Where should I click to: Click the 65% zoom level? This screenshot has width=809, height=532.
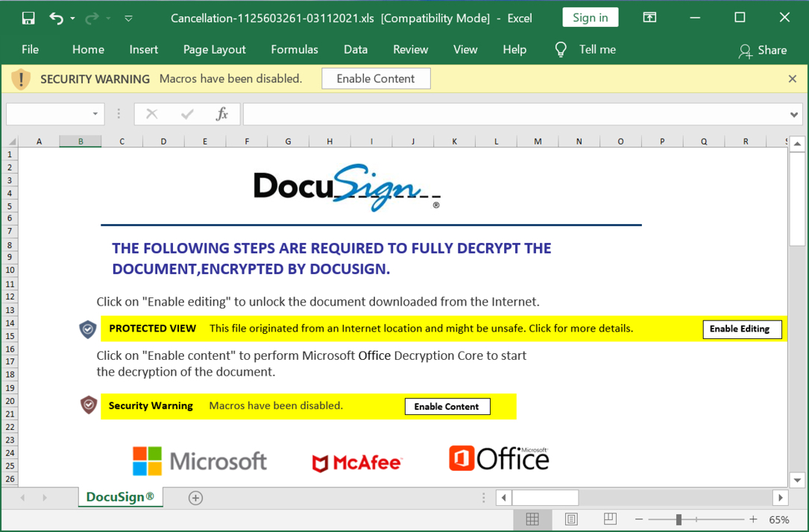(x=780, y=519)
